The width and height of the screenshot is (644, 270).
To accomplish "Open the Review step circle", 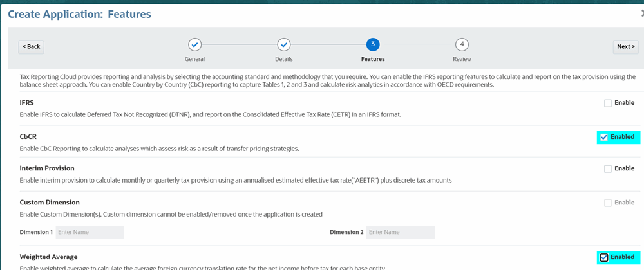I will (462, 44).
